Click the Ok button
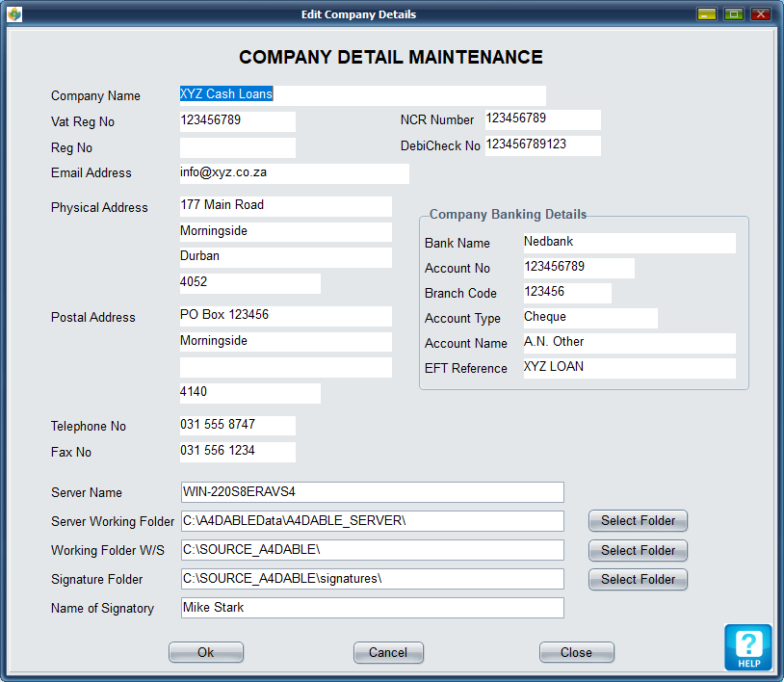 click(x=206, y=652)
